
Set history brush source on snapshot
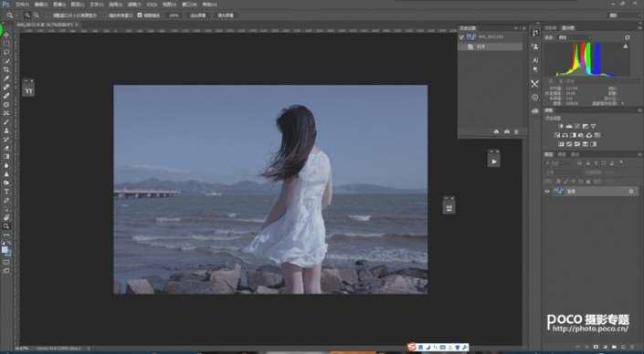(461, 36)
